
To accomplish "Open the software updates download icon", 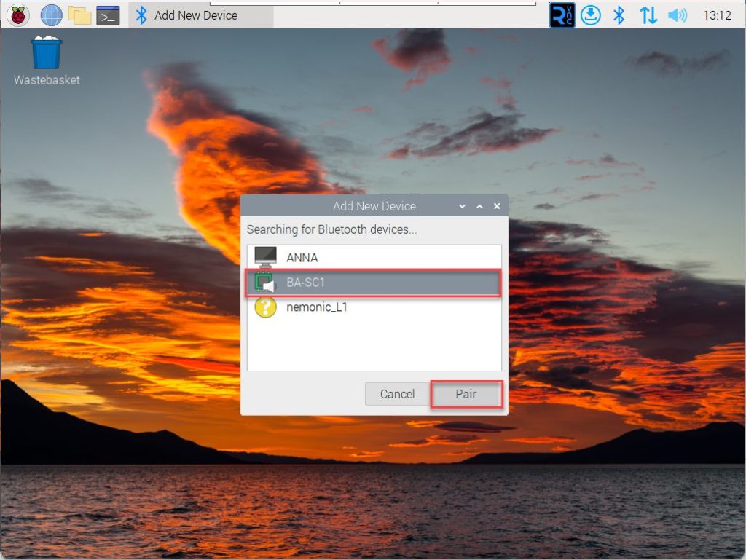I will (x=590, y=15).
